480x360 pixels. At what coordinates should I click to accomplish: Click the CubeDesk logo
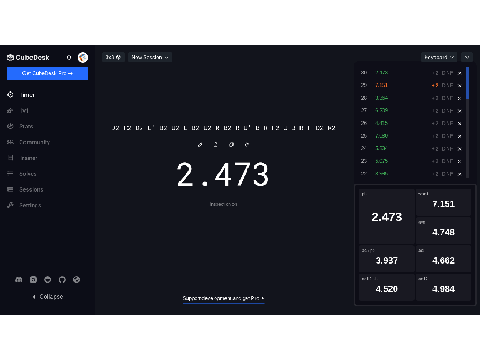click(x=28, y=57)
